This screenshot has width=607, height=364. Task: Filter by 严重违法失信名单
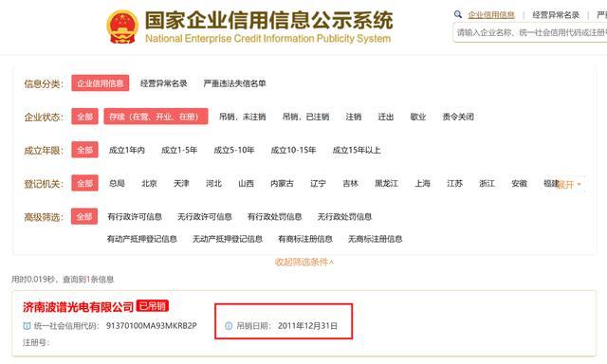234,83
